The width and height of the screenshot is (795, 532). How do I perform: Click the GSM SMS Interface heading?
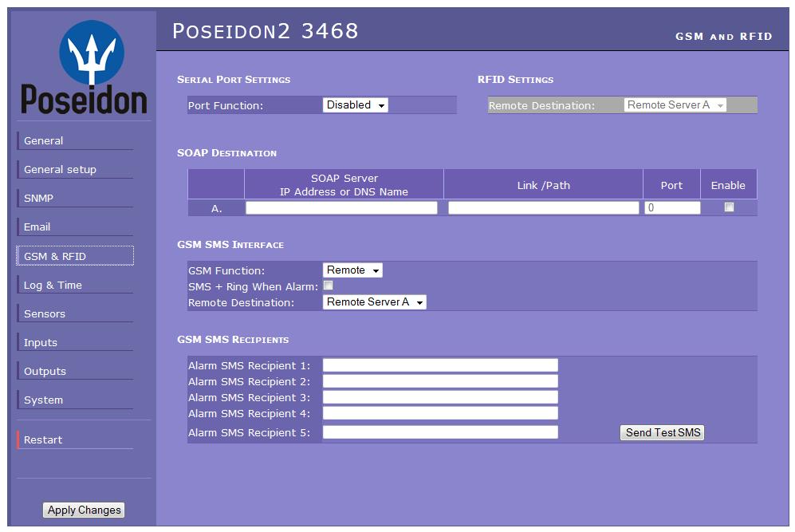pyautogui.click(x=230, y=245)
